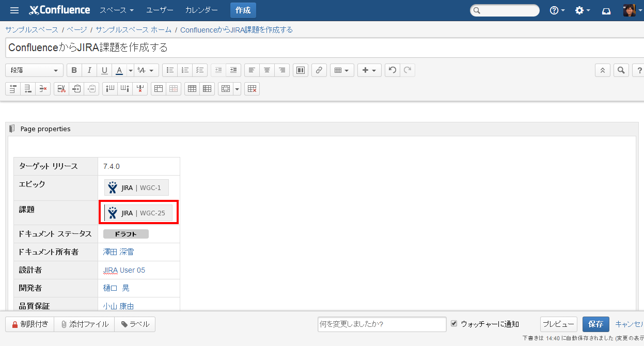Click the 保存 save button

tap(596, 324)
